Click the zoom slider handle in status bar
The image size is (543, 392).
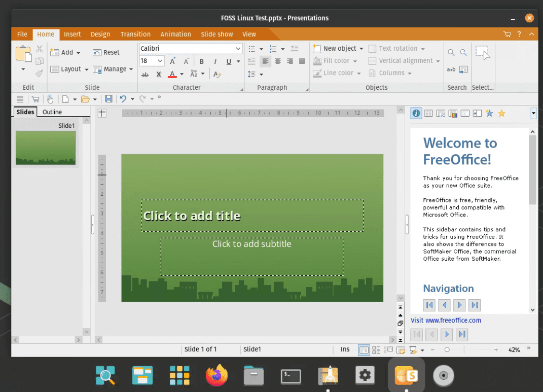(447, 350)
